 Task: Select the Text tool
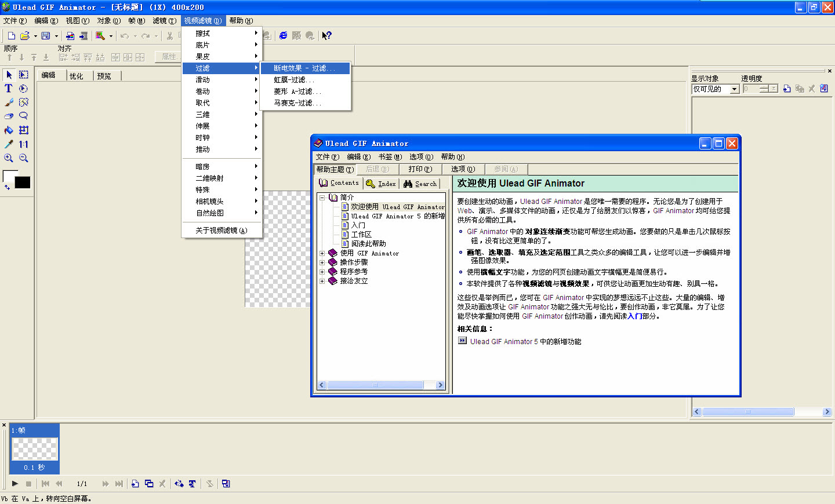(x=9, y=89)
